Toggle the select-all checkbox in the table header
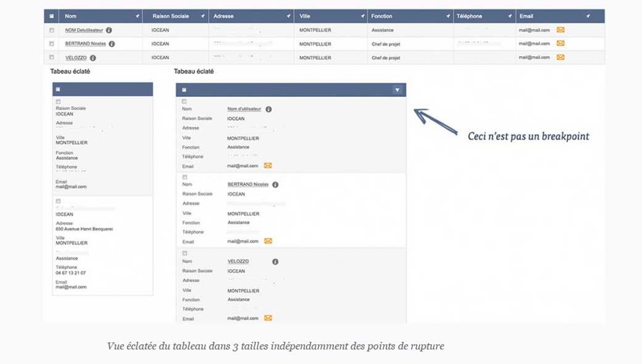Viewport: 642px width, 364px height. coord(51,15)
